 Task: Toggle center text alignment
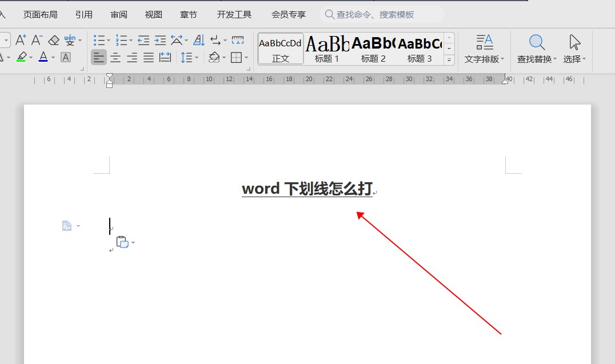(x=115, y=57)
